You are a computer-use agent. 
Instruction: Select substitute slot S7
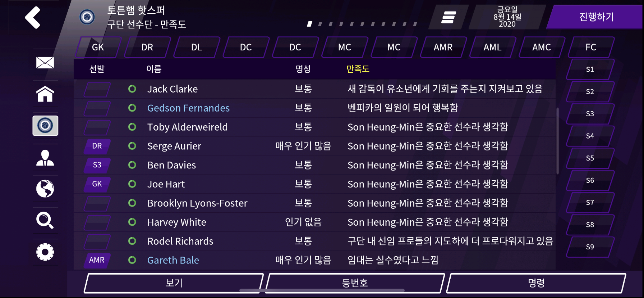coord(590,203)
